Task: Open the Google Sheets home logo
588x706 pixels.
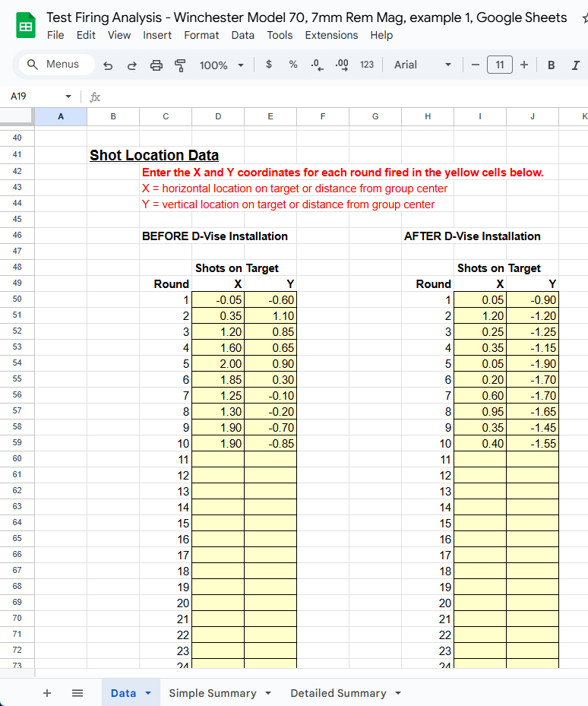Action: point(26,26)
